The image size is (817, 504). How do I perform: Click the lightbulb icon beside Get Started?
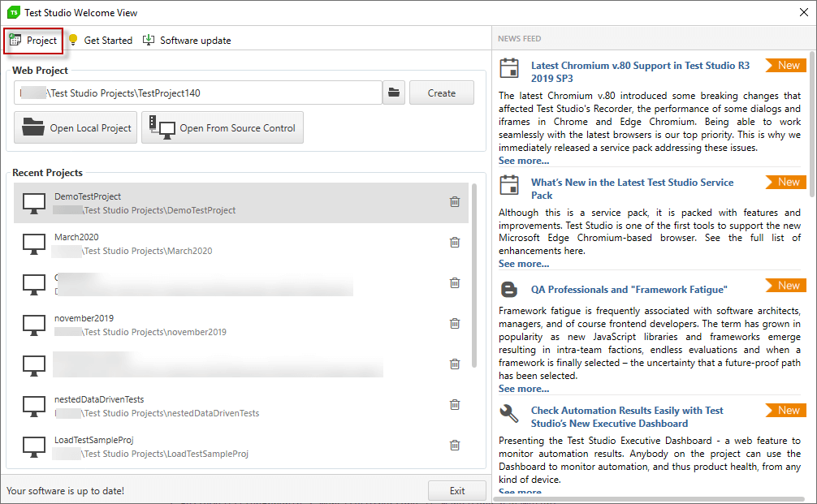(73, 40)
